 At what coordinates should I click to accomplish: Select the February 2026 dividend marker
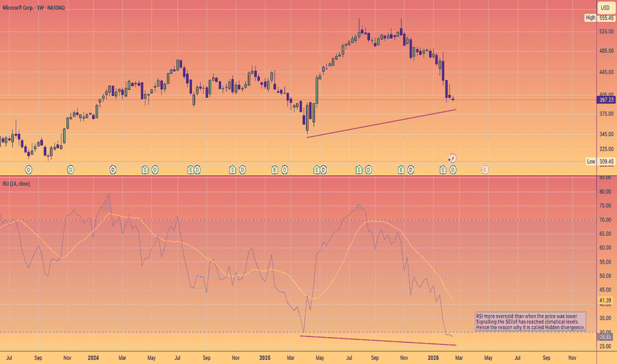click(x=453, y=169)
